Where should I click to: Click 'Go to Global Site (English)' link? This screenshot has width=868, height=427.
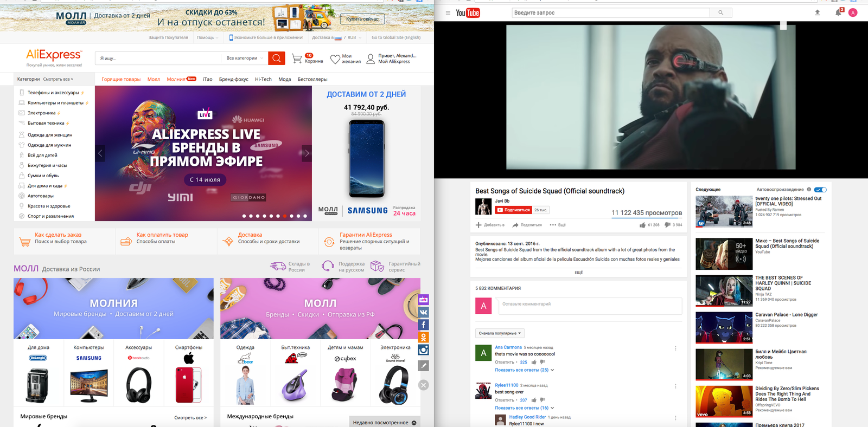[396, 37]
